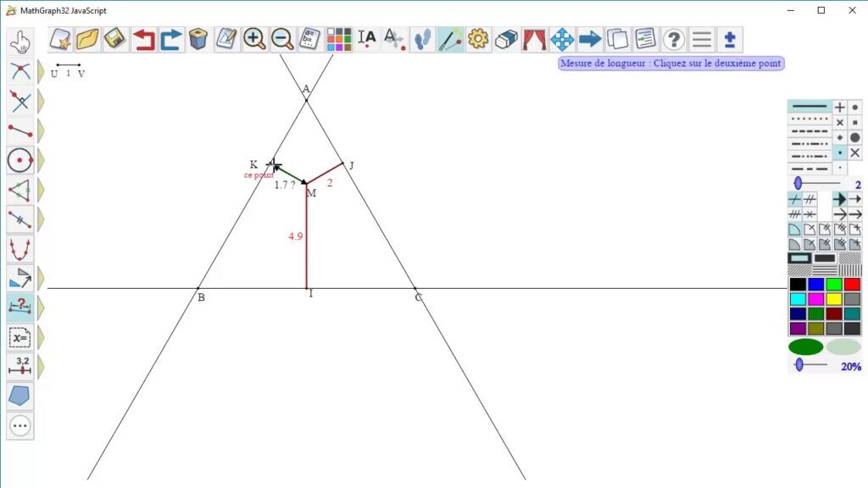Open the more tools ellipsis button
Viewport: 868px width, 488px height.
[20, 425]
